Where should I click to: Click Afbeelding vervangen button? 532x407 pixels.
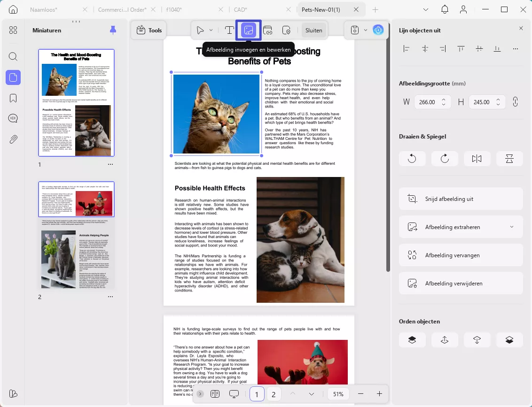pyautogui.click(x=461, y=255)
